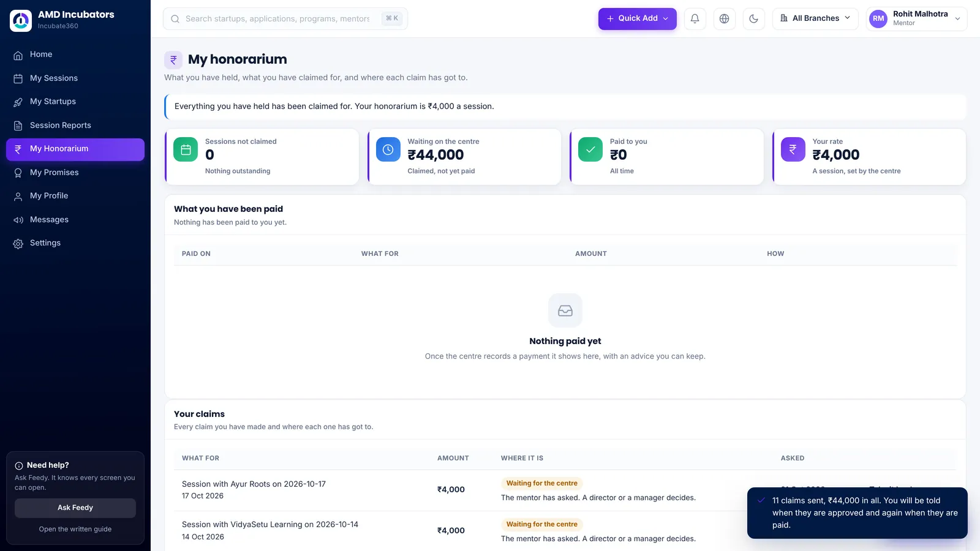Open My Profile in the sidebar
Image resolution: width=980 pixels, height=551 pixels.
point(75,196)
